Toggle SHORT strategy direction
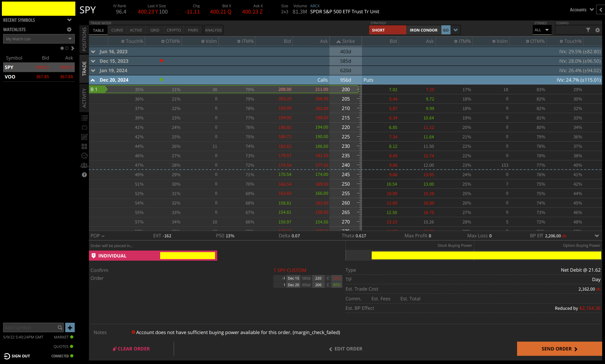Screen dimensions: 605x364 pos(387,30)
